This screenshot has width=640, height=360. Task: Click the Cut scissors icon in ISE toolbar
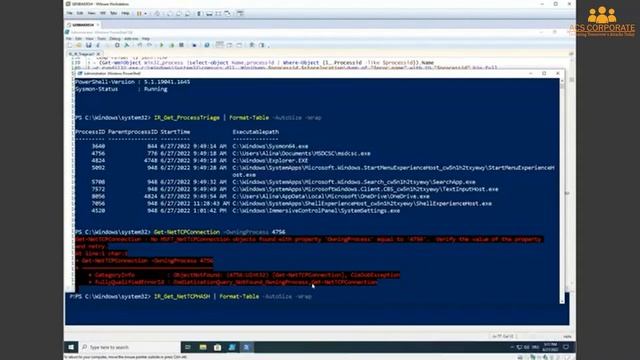point(98,45)
